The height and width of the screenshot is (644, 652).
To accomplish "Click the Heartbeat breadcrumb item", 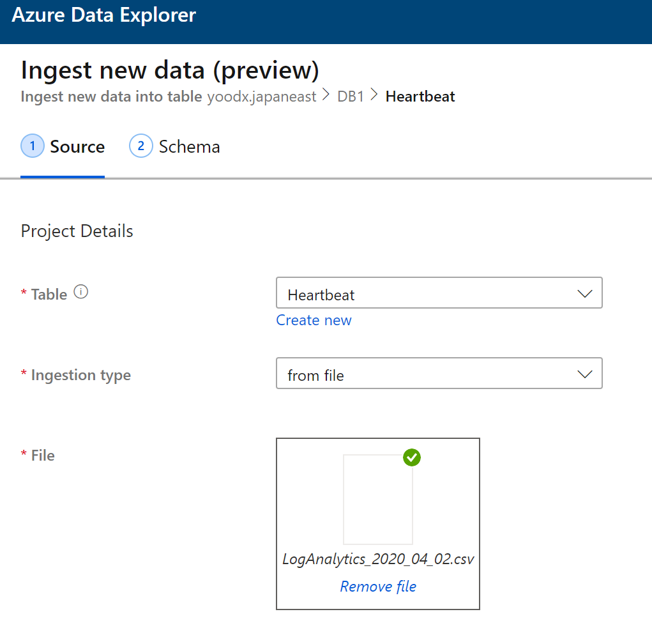I will (420, 96).
